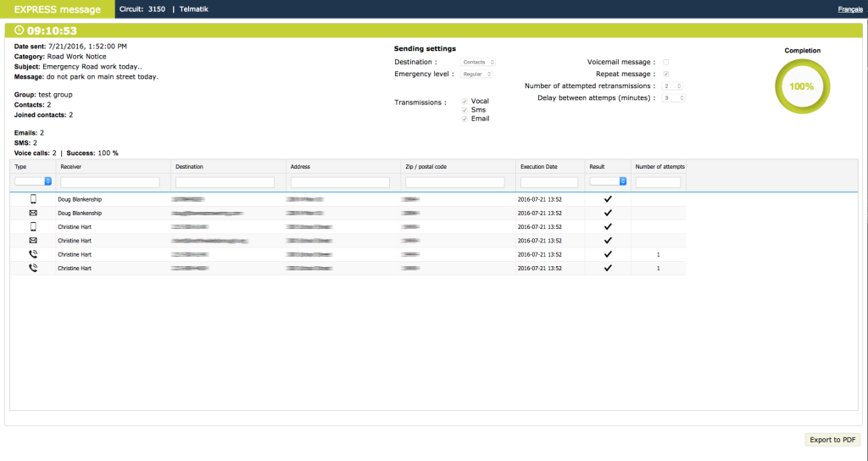868x461 pixels.
Task: Sort by the Number of attempts header
Action: point(659,167)
